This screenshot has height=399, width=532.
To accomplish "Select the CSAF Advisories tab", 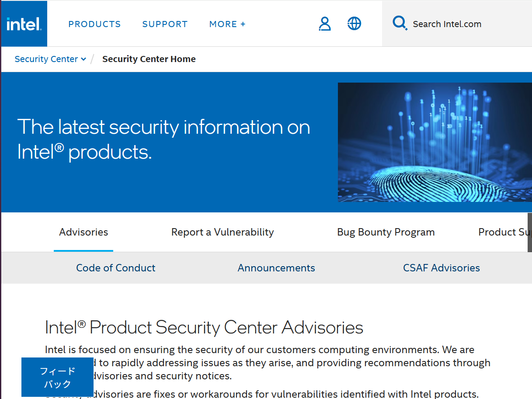I will [x=441, y=267].
